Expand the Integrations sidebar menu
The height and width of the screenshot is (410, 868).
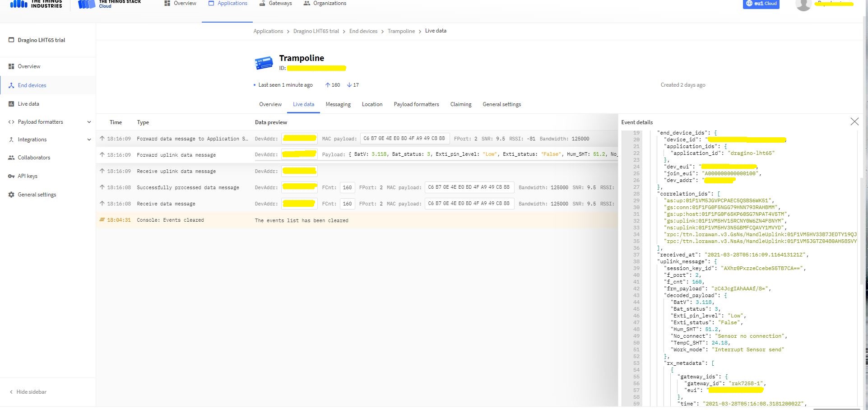(x=89, y=140)
